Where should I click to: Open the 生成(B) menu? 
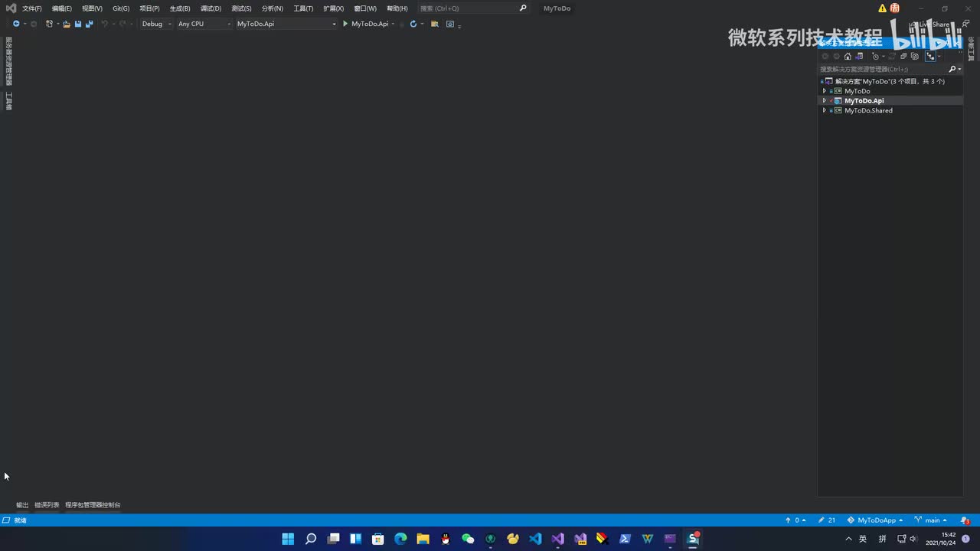180,8
